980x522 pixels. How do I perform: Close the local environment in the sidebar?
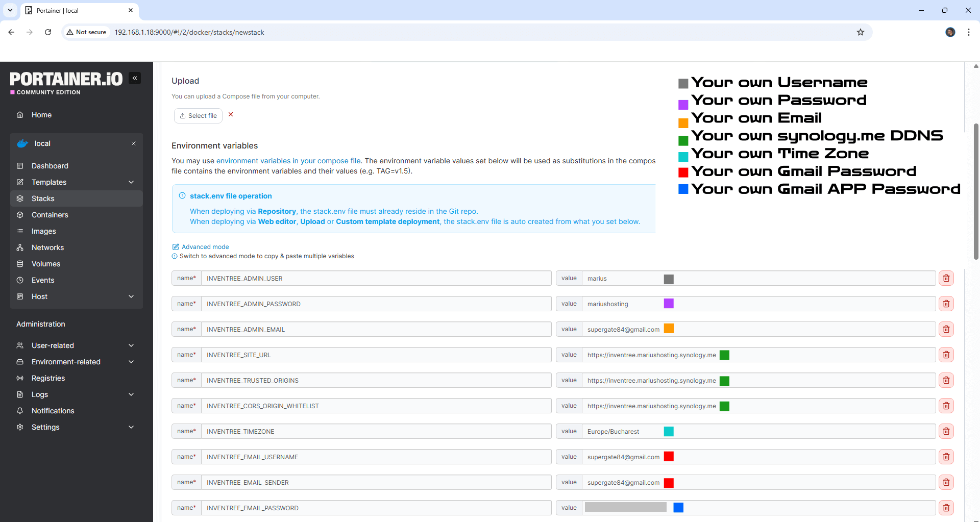[134, 143]
